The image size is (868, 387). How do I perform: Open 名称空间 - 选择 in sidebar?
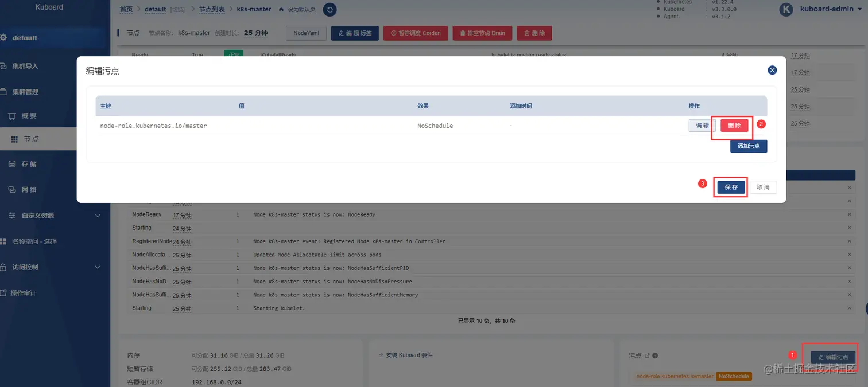34,241
